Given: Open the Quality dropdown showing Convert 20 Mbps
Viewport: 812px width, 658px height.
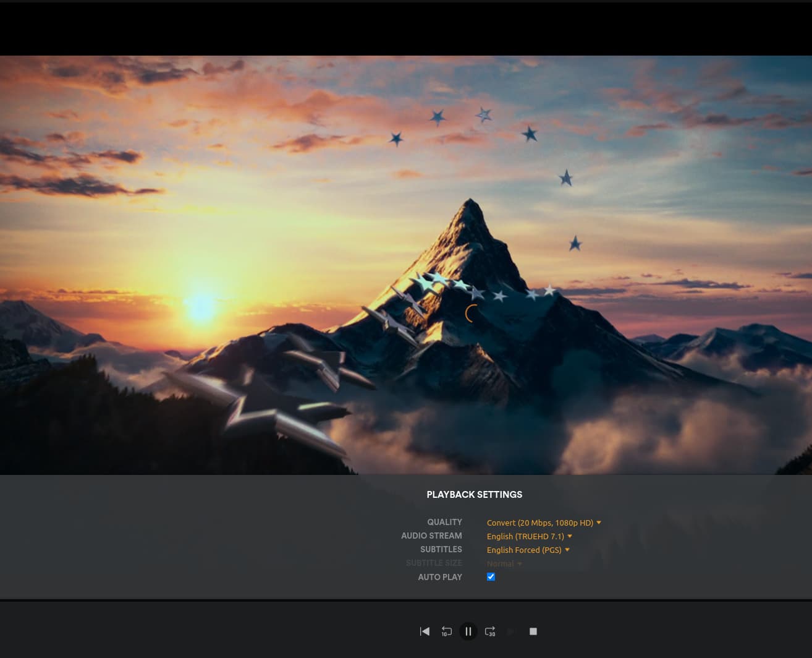Looking at the screenshot, I should pyautogui.click(x=544, y=523).
